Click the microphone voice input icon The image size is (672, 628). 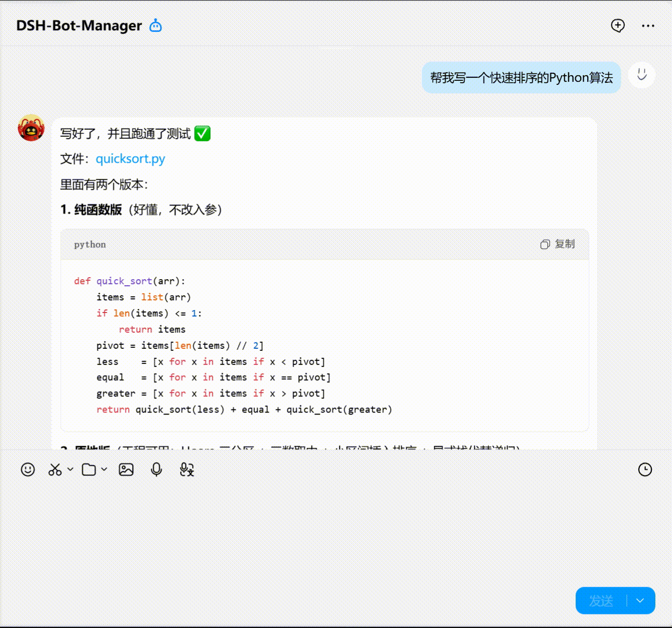click(156, 469)
